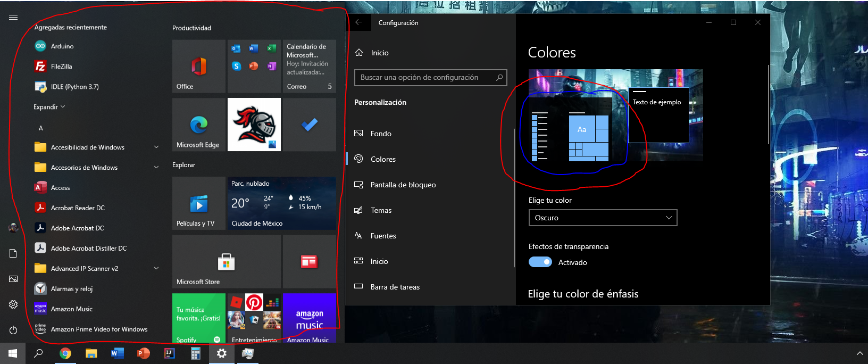The image size is (868, 364).
Task: Open the Elige tu color dropdown
Action: [x=603, y=218]
